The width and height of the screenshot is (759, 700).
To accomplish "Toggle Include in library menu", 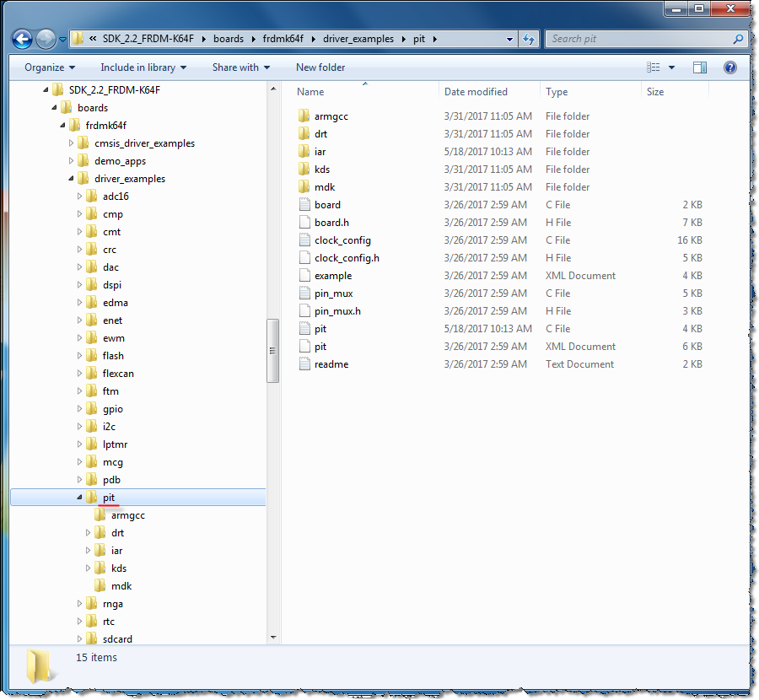I will (x=145, y=67).
